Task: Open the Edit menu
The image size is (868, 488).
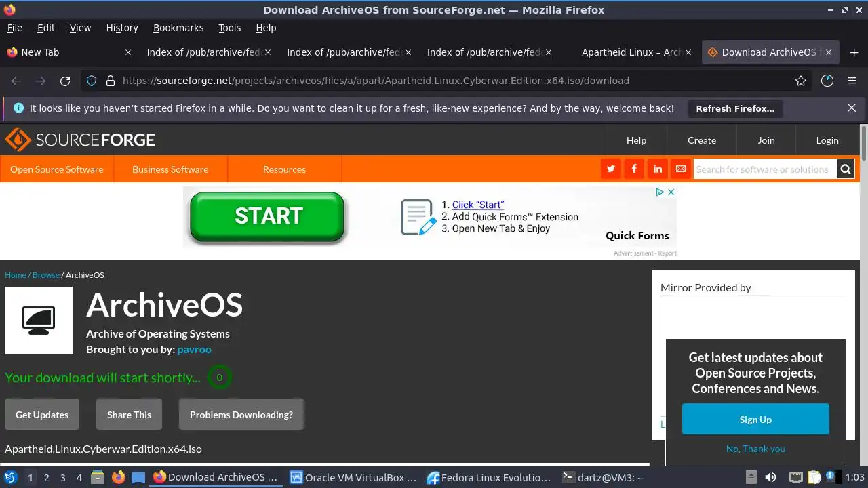Action: pos(46,28)
